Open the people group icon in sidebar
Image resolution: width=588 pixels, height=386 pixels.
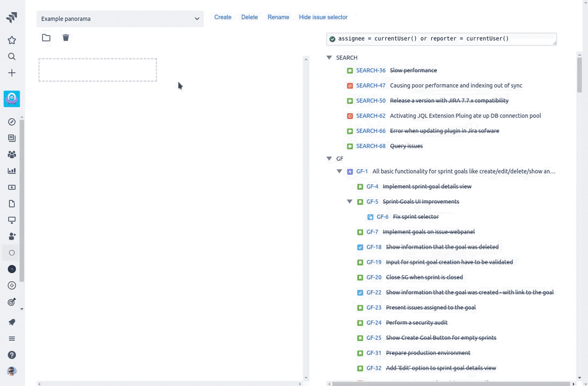click(12, 154)
